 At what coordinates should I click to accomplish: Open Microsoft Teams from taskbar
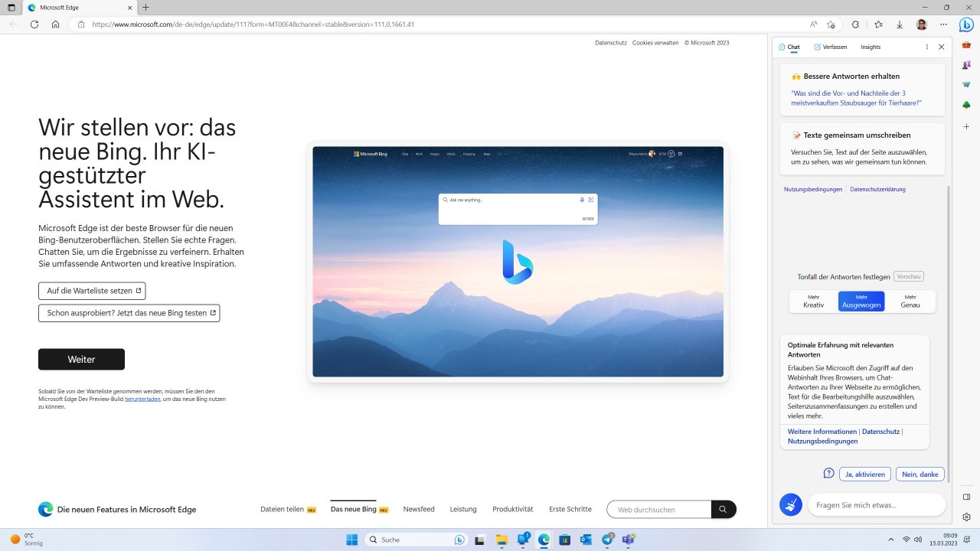pyautogui.click(x=629, y=540)
